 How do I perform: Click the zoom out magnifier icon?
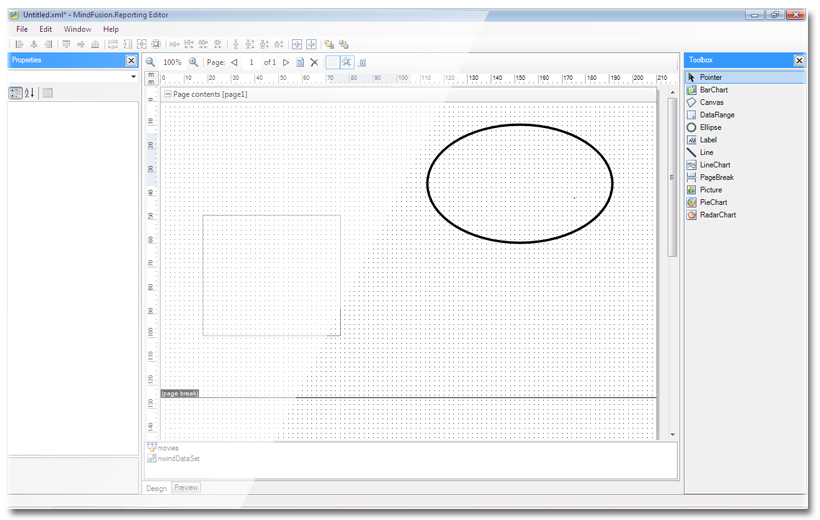[x=150, y=62]
